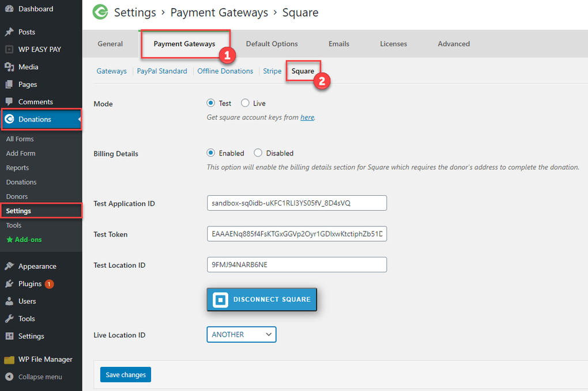
Task: Click the WP File Manager folder icon
Action: tap(8, 359)
